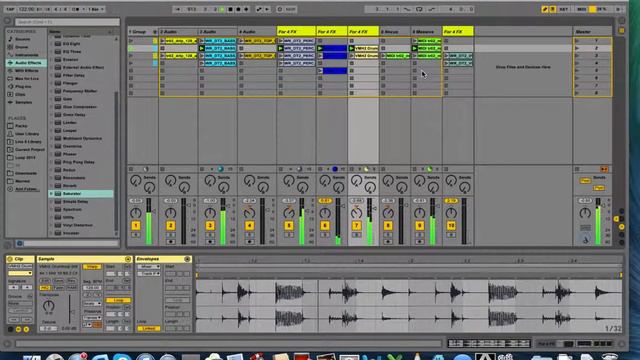The image size is (640, 360).
Task: Click the Transpose knob
Action: pos(49,305)
